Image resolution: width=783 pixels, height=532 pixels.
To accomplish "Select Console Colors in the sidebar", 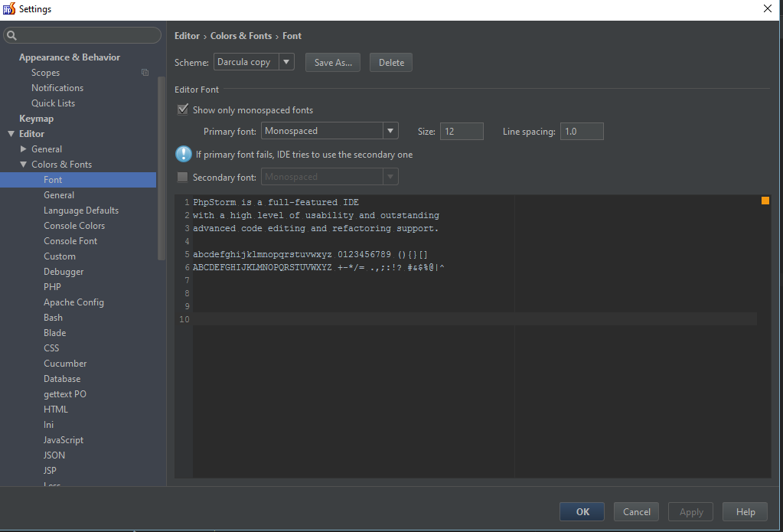I will coord(74,226).
